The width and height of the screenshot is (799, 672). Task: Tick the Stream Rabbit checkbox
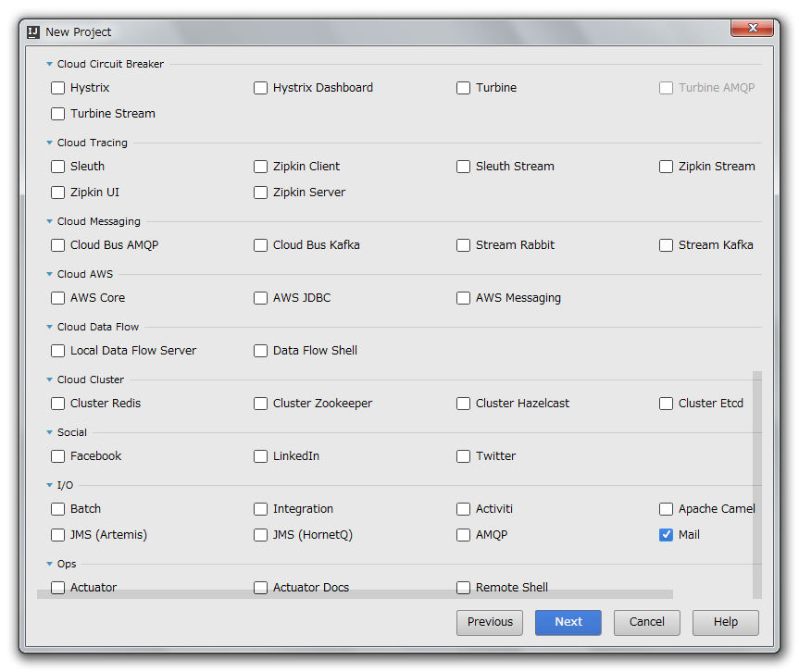pos(463,245)
